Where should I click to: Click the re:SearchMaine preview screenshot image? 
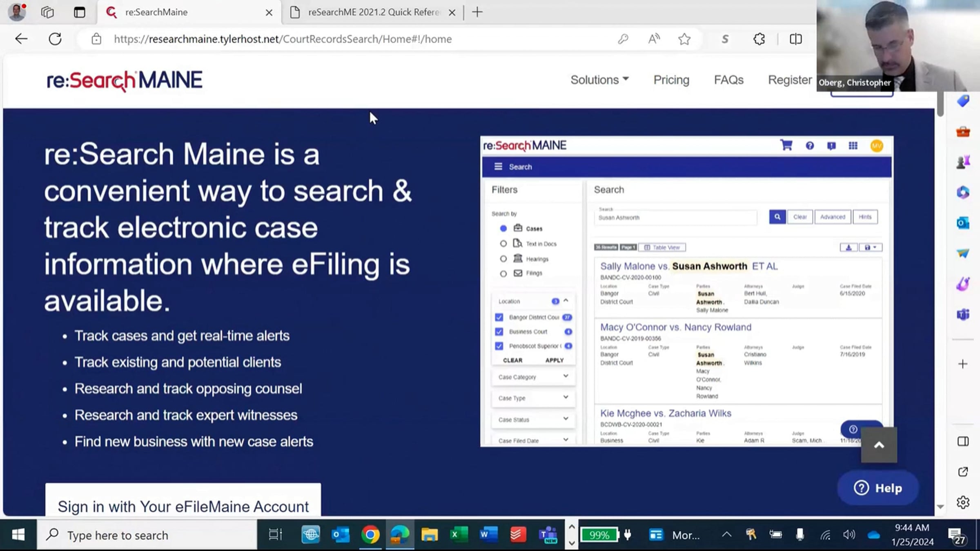(x=687, y=291)
